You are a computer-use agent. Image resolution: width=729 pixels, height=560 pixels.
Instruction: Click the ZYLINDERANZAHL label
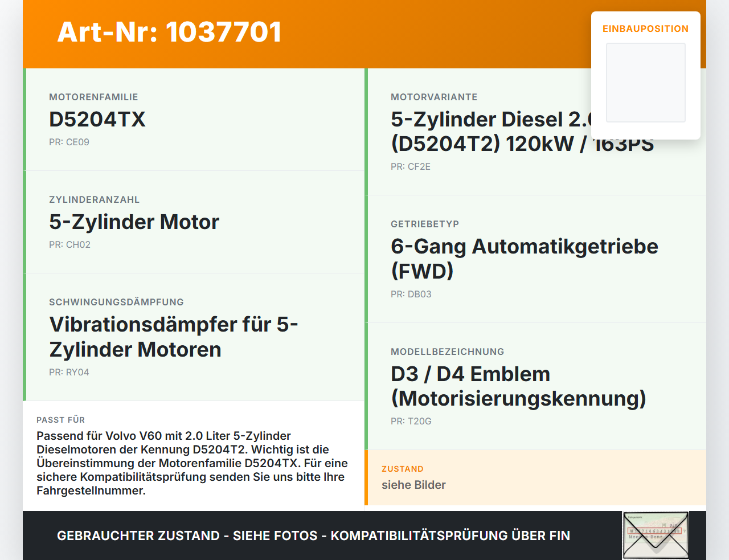point(94,200)
